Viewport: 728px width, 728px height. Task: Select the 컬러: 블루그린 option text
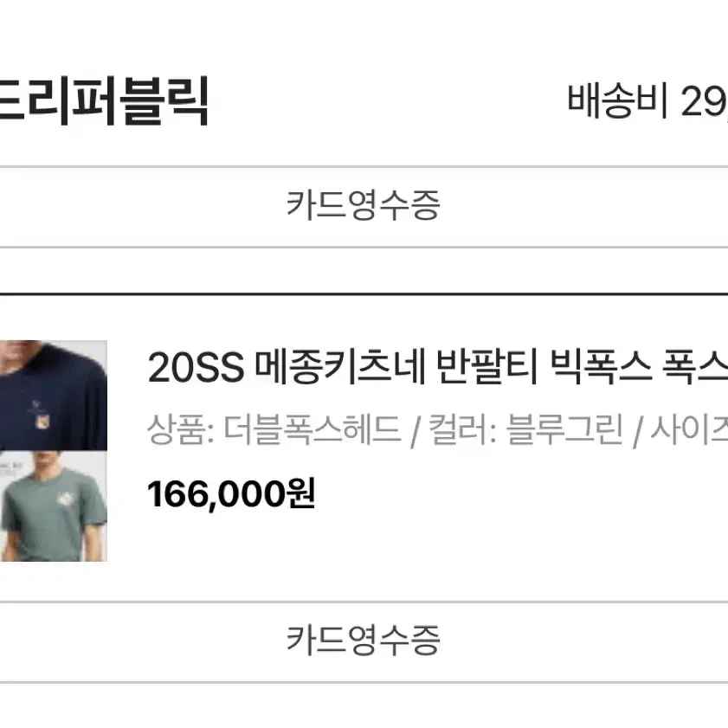click(x=525, y=430)
